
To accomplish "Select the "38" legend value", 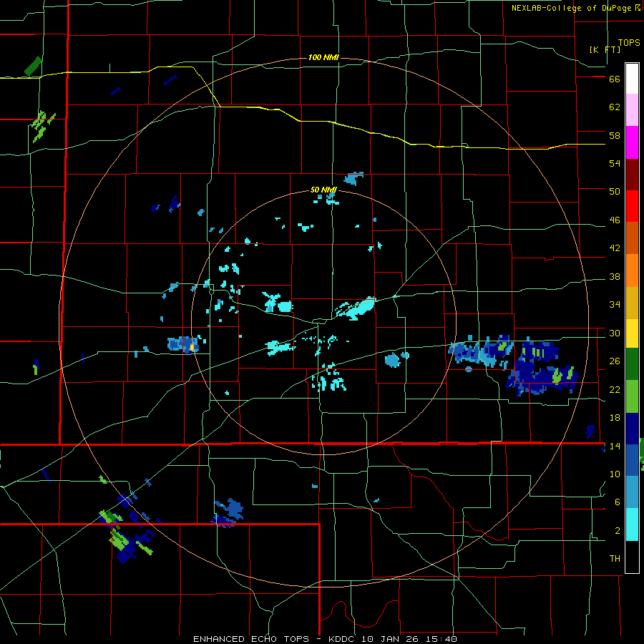I will [615, 277].
